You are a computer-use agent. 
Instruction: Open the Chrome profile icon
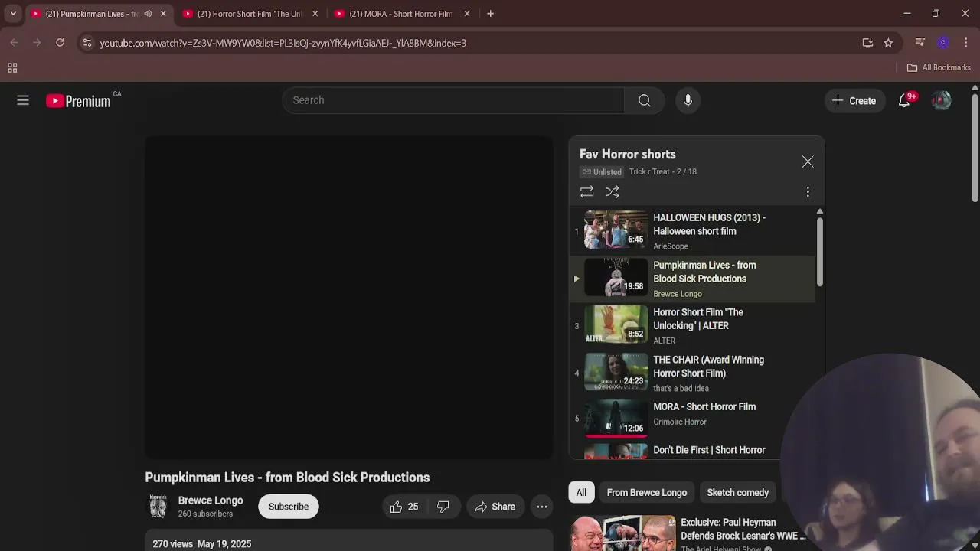(943, 43)
